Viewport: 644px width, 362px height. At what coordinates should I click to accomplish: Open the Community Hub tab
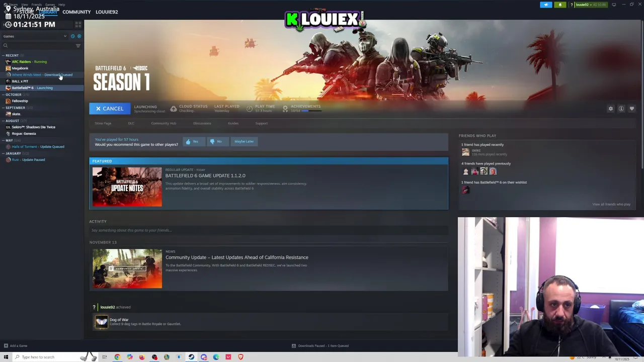click(x=164, y=123)
